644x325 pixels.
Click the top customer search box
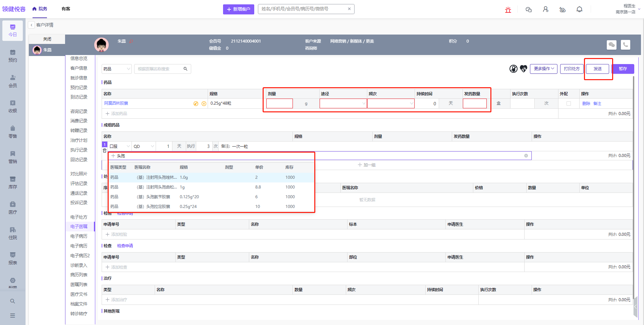pyautogui.click(x=306, y=9)
